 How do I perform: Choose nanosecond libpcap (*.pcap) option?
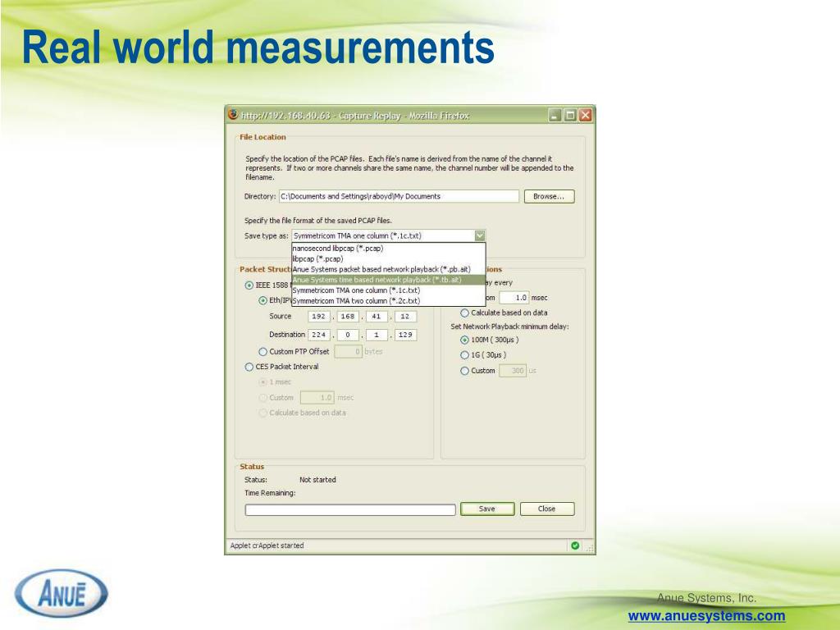click(x=388, y=249)
